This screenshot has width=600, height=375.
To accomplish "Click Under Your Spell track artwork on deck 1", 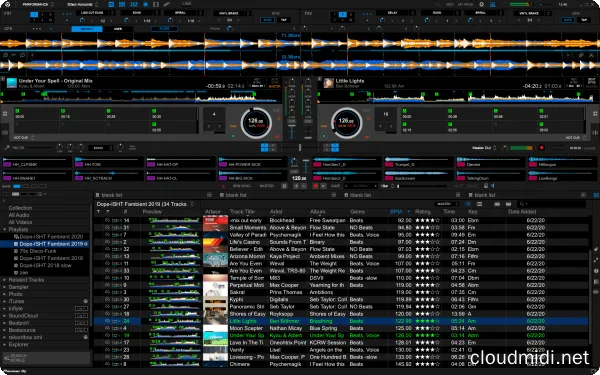I will 12,83.
